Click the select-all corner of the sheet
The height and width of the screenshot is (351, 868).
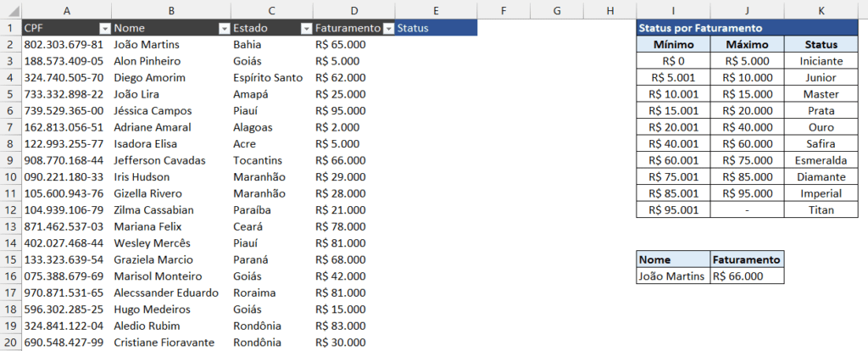[x=11, y=10]
